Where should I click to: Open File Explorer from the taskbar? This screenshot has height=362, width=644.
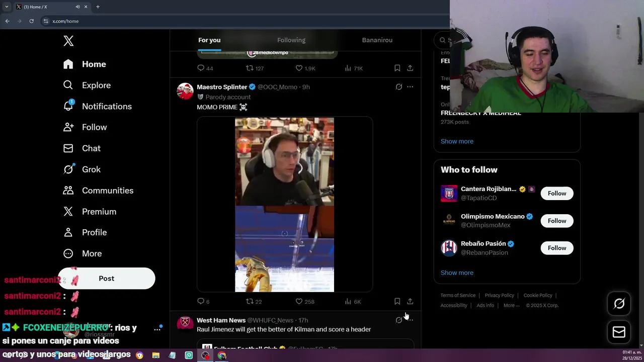155,355
